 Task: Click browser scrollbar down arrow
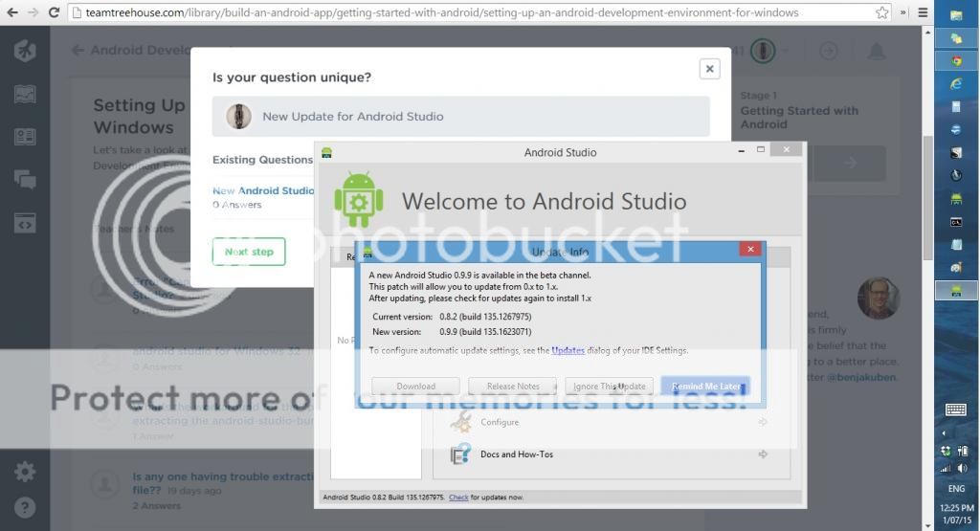[927, 526]
